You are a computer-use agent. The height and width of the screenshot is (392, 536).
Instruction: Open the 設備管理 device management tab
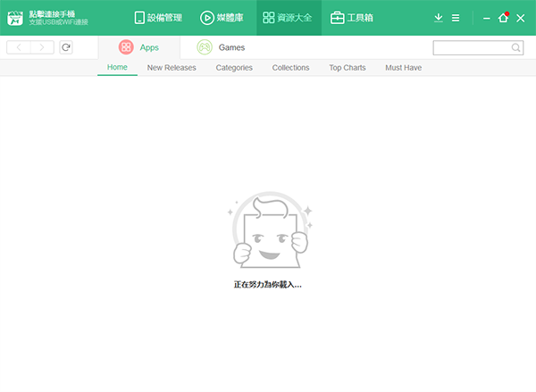tap(158, 18)
